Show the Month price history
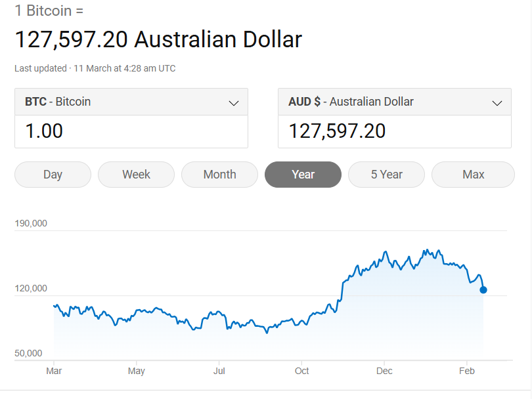The image size is (532, 399). pos(219,175)
